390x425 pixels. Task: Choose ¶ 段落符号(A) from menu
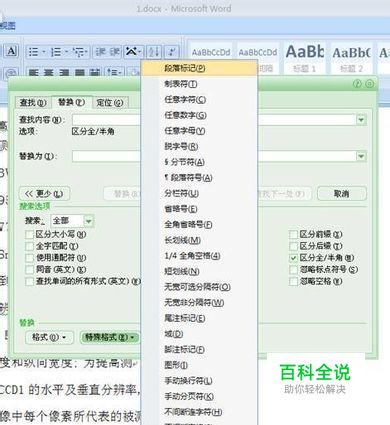coord(199,178)
